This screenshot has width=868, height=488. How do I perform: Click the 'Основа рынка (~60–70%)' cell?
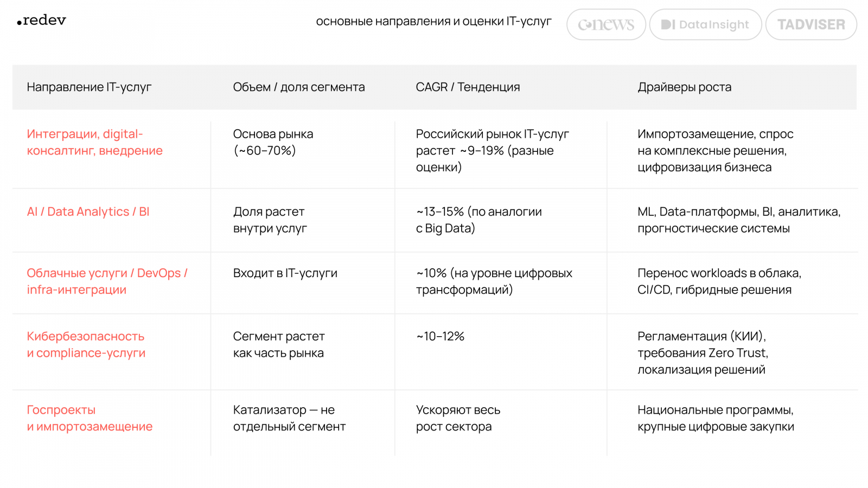click(x=273, y=142)
